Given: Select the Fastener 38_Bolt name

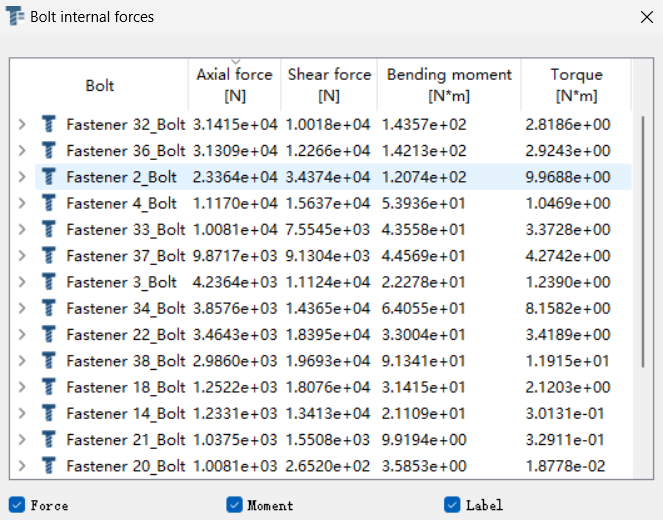Looking at the screenshot, I should click(126, 361).
